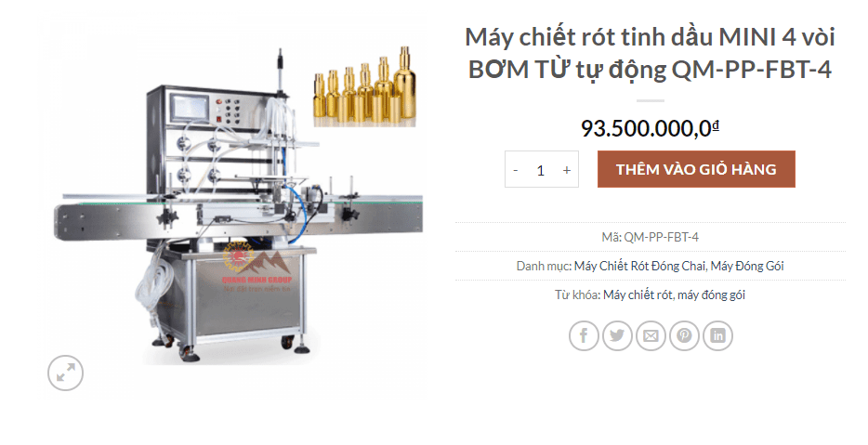
Task: Click the 93.500.000,0₫ price text
Action: [650, 128]
